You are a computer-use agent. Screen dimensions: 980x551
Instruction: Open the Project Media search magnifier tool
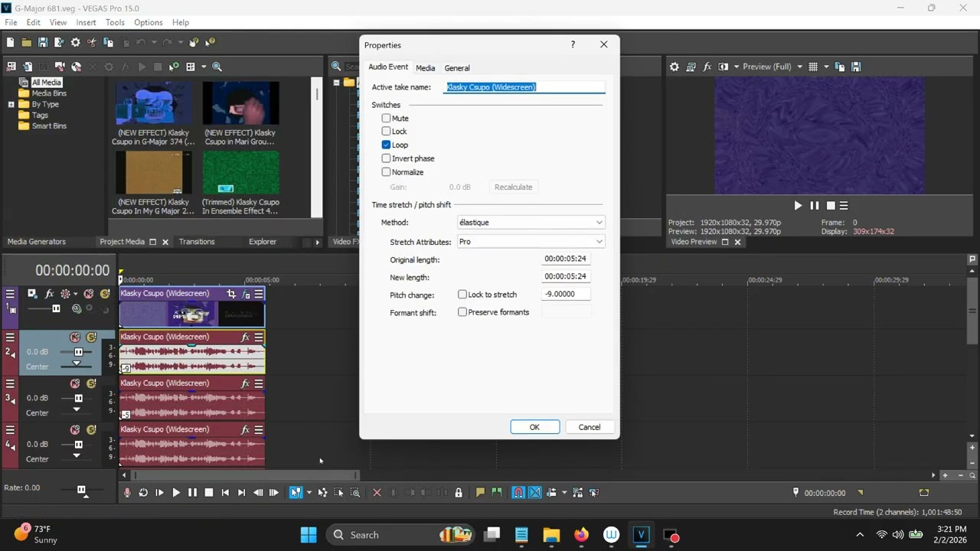coord(217,67)
